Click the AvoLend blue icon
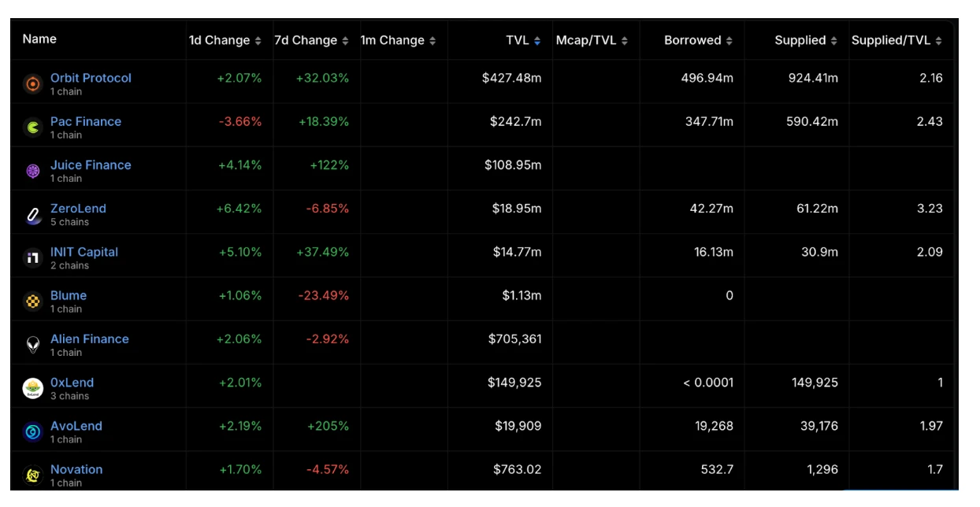This screenshot has height=507, width=980. 32,431
